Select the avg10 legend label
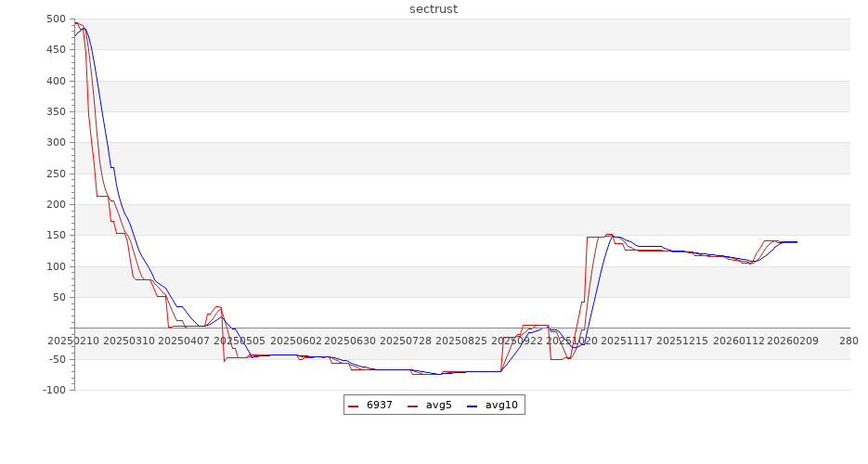 click(x=501, y=406)
